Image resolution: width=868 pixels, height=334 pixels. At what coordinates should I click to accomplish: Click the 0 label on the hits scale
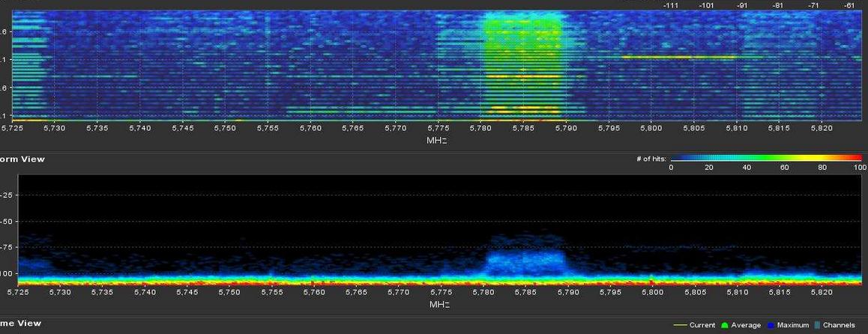pos(671,168)
